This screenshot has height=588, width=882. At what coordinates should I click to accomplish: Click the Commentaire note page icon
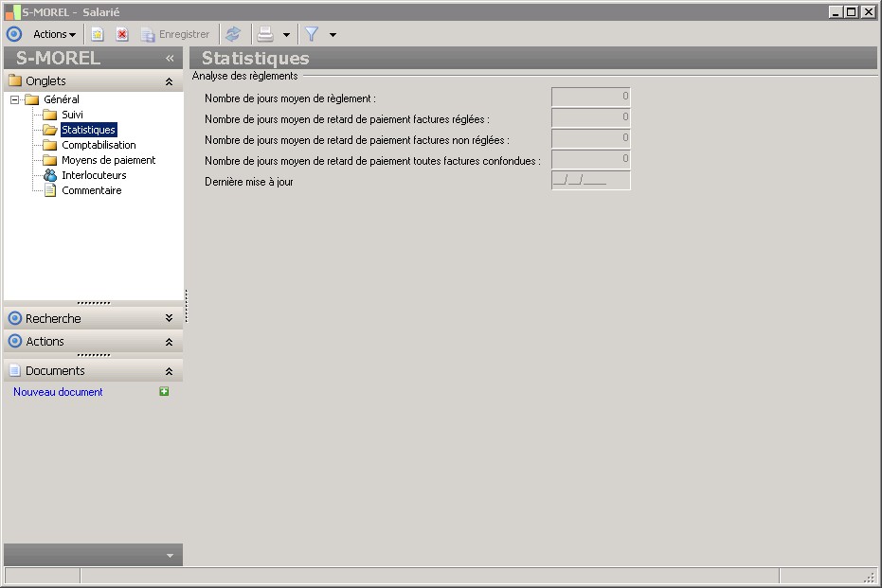(x=50, y=190)
